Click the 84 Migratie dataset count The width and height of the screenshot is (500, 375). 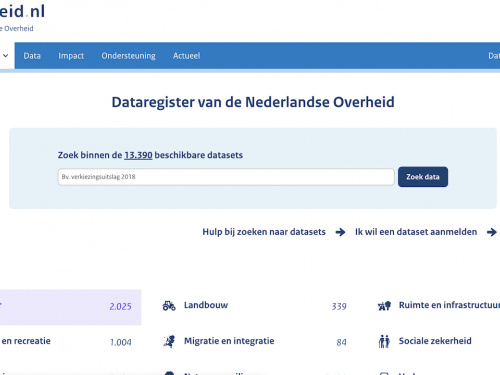click(341, 342)
